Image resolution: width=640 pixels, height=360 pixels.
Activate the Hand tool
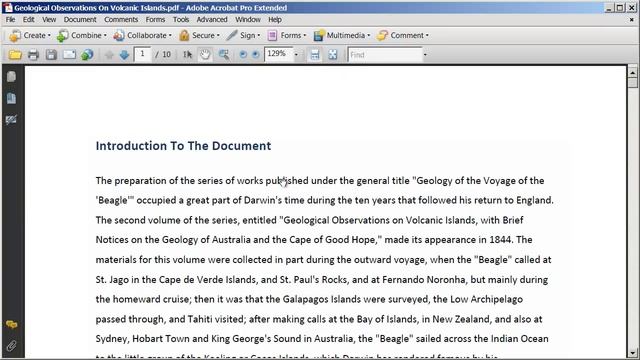coord(205,55)
